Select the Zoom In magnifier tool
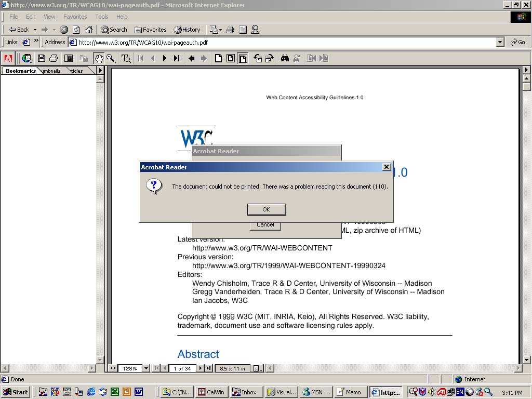This screenshot has width=532, height=399. (111, 58)
